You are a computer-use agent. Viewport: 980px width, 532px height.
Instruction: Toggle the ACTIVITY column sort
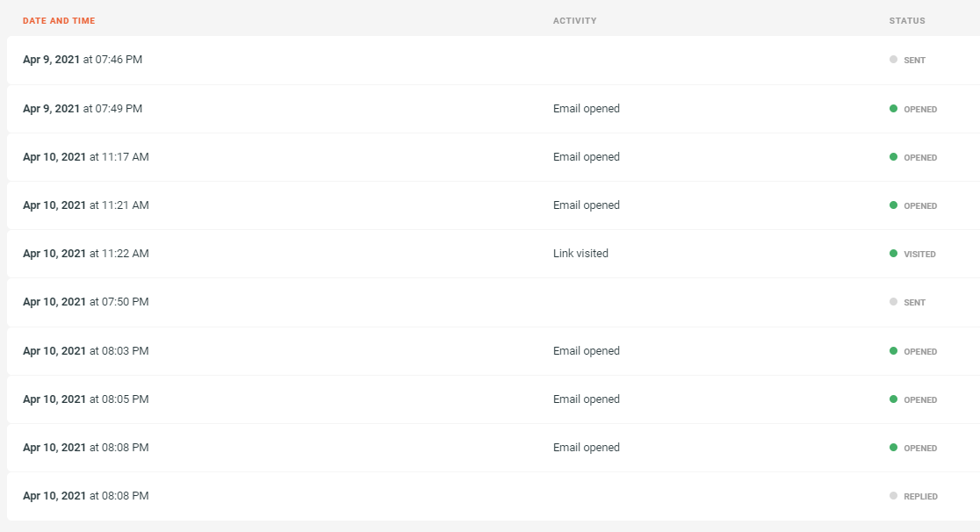pos(575,20)
